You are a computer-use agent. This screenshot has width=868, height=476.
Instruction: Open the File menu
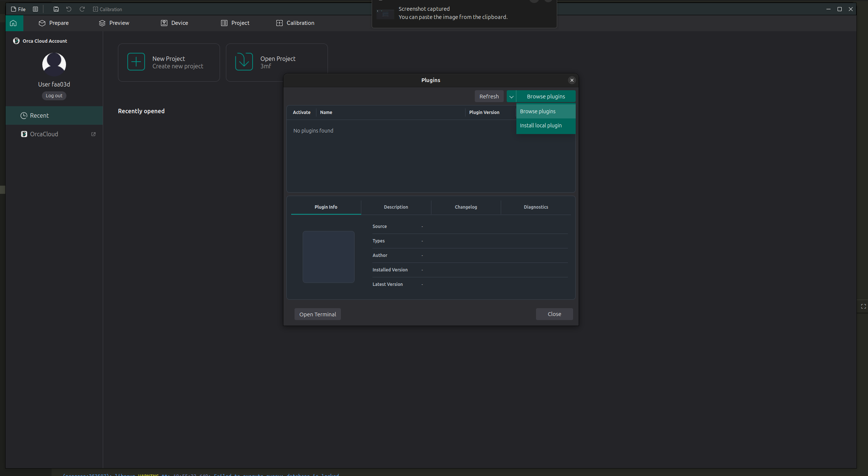click(x=18, y=9)
